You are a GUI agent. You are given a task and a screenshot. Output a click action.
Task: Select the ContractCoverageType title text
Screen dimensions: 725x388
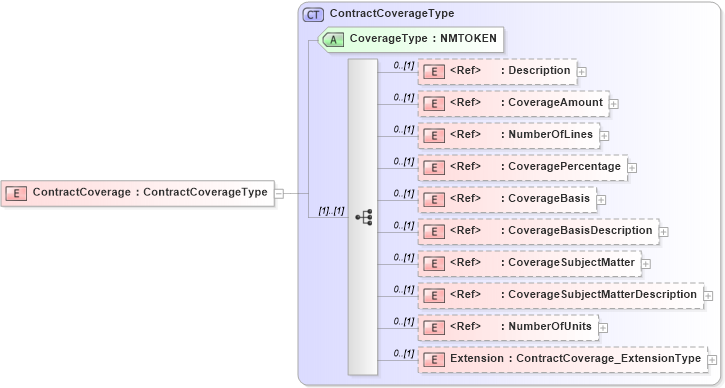[392, 13]
